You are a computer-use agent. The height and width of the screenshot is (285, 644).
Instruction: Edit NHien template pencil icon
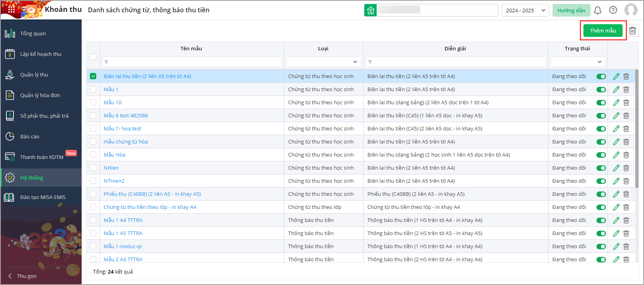pyautogui.click(x=616, y=168)
